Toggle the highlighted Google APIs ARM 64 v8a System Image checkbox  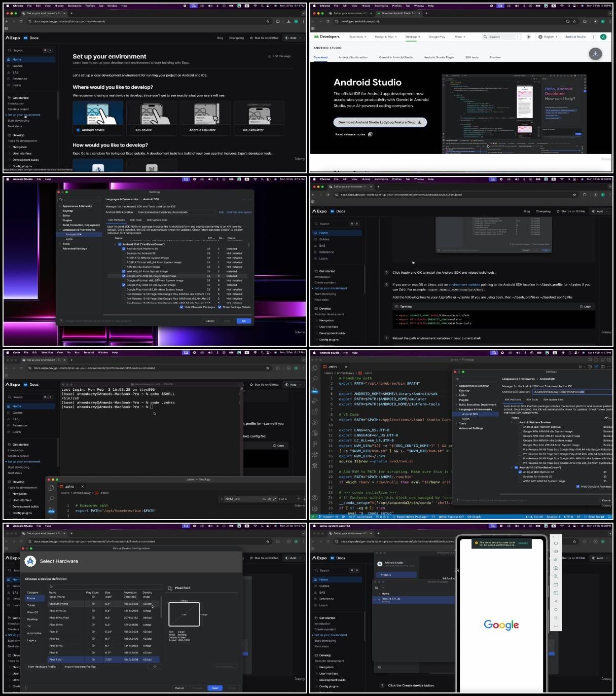(124, 276)
